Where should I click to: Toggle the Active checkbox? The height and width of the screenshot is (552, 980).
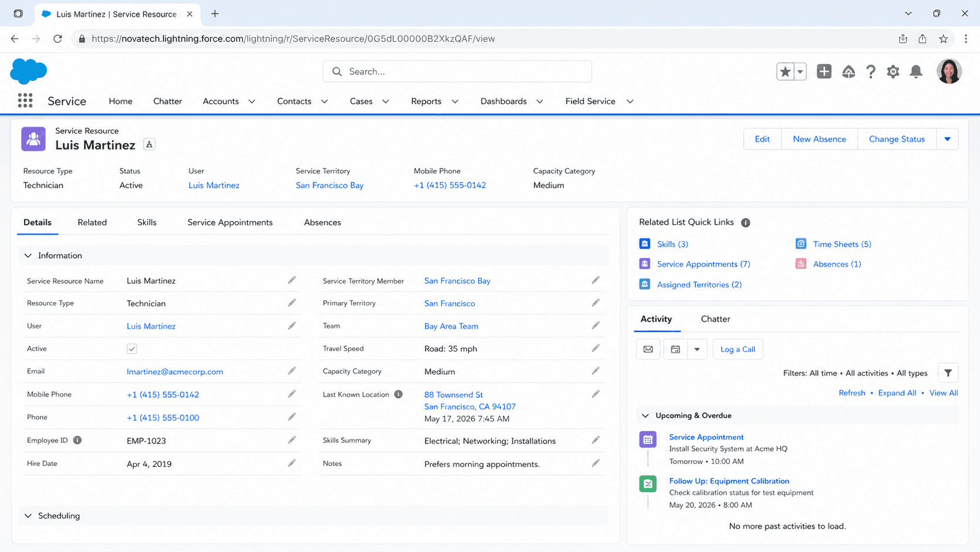click(132, 348)
